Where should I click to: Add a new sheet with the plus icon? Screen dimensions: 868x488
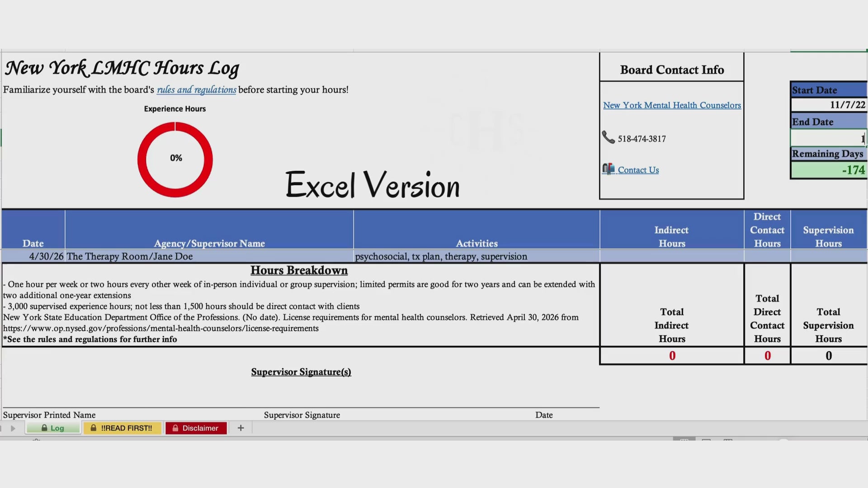[241, 428]
